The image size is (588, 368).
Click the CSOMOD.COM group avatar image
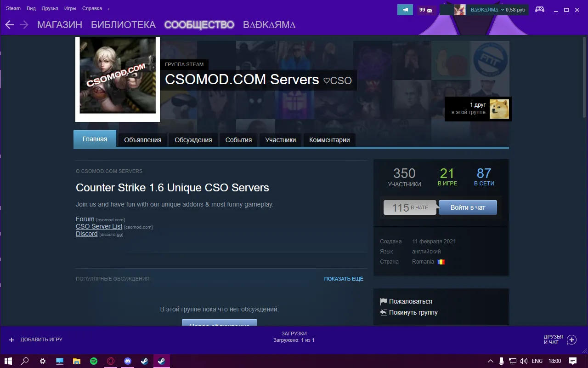(118, 75)
